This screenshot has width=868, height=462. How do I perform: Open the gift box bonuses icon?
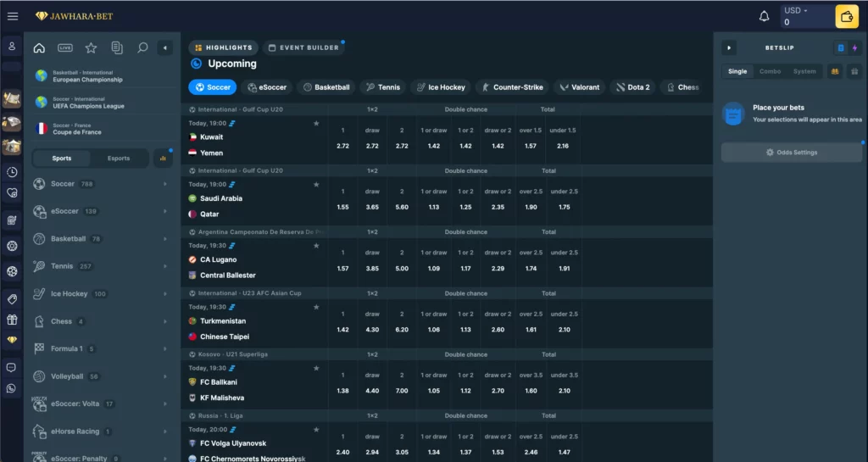(x=12, y=320)
